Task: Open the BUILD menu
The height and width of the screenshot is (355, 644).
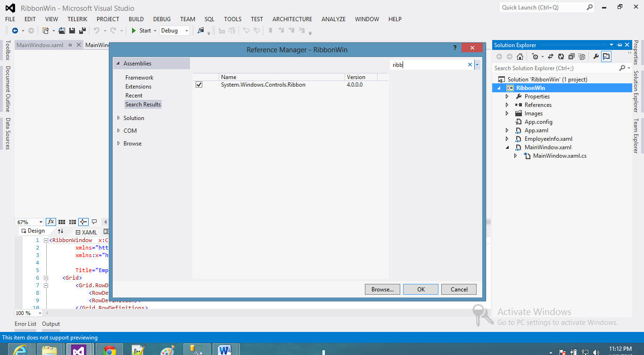Action: [136, 19]
